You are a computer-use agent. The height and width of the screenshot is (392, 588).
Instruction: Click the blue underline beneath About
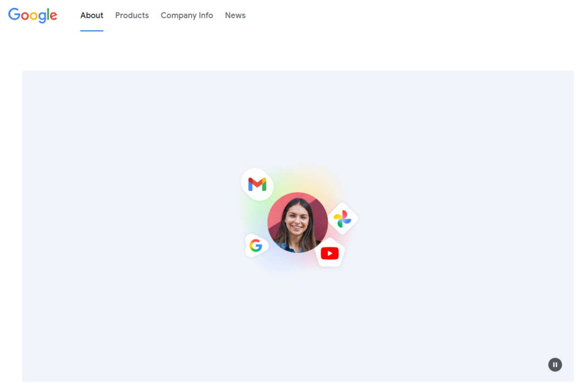point(92,31)
